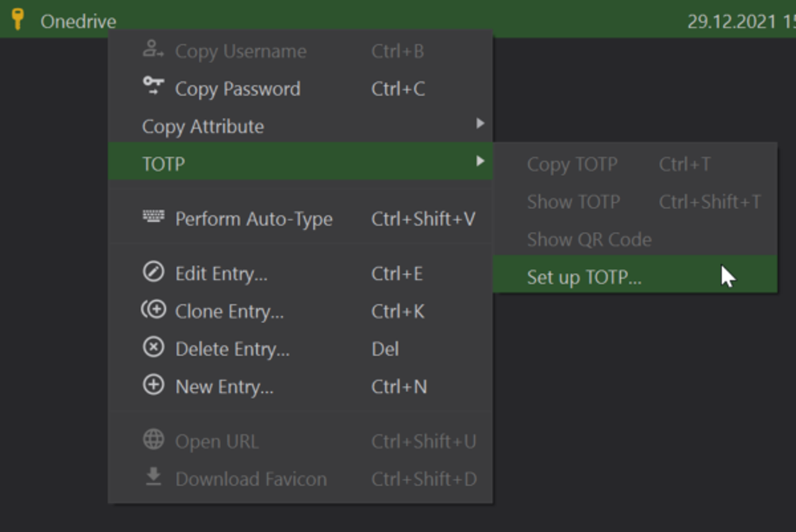Click the Copy Password key icon
The height and width of the screenshot is (532, 796).
(x=153, y=86)
